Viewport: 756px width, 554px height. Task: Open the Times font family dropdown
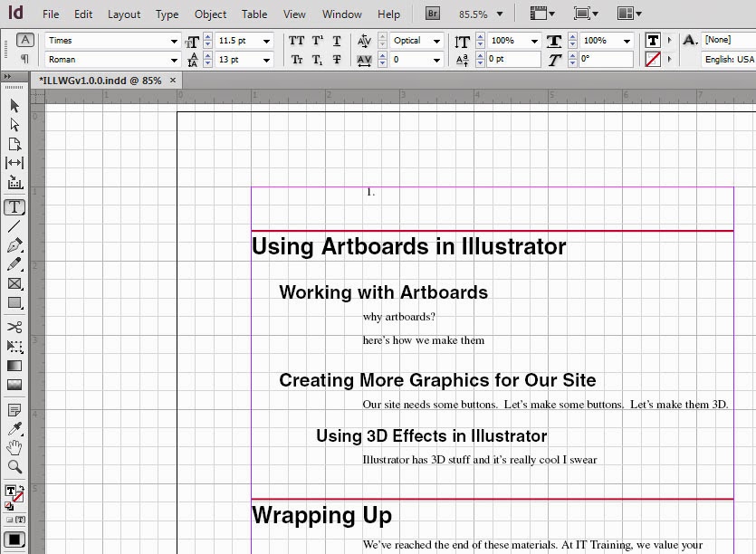pyautogui.click(x=174, y=41)
